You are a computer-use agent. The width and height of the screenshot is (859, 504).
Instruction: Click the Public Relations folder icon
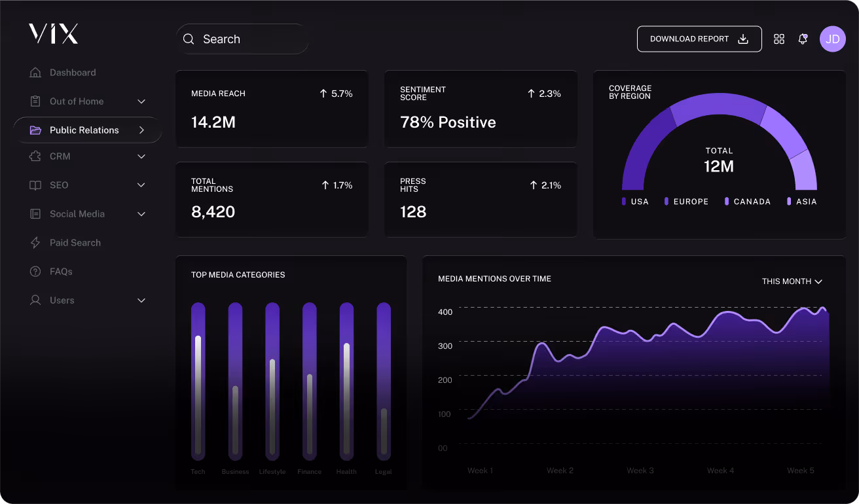tap(35, 130)
